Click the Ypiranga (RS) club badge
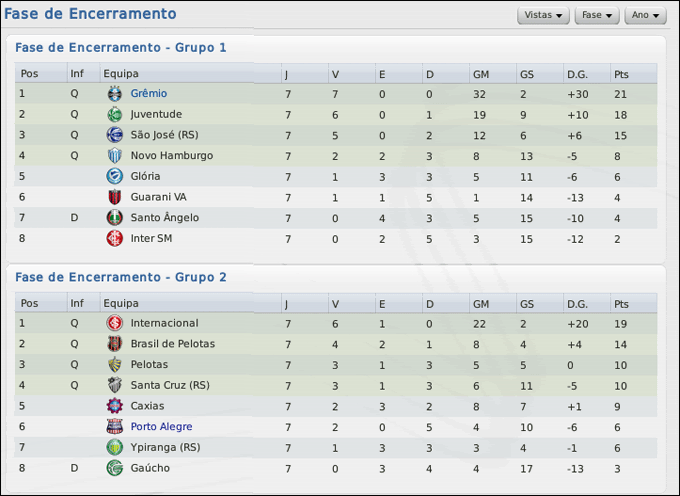The width and height of the screenshot is (680, 496). [114, 447]
